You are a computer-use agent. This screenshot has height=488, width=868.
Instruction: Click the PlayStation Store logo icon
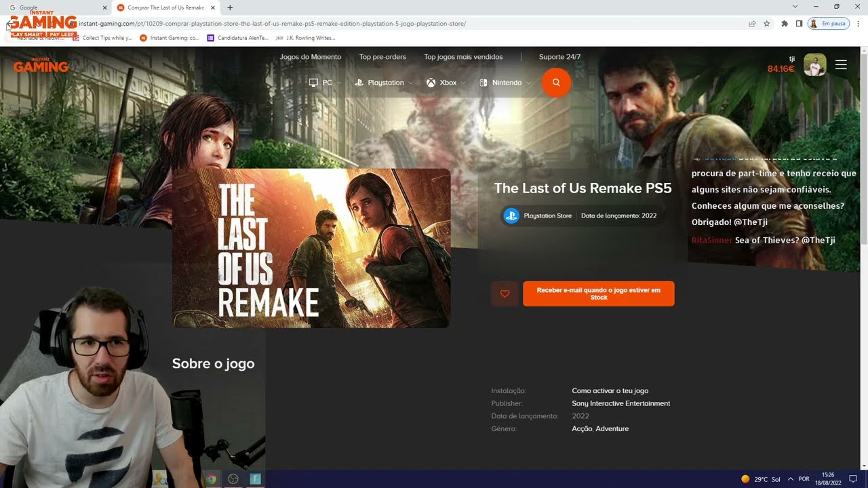point(511,216)
